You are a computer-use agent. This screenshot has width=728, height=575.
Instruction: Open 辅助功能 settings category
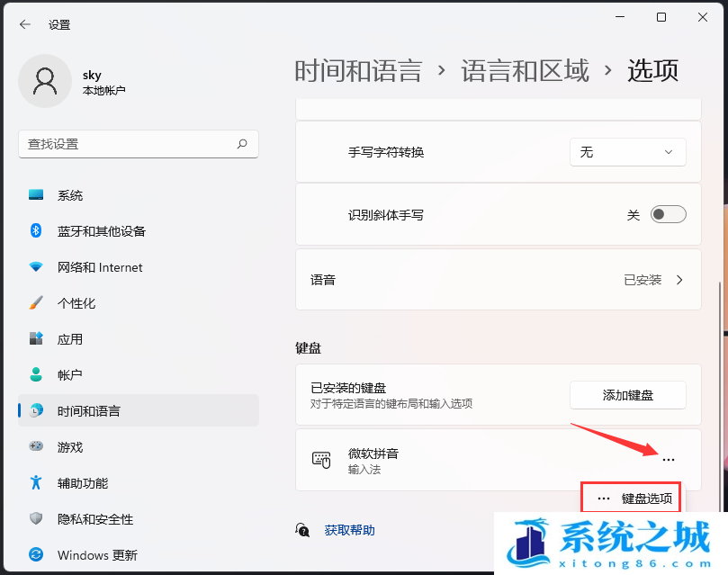[139, 482]
